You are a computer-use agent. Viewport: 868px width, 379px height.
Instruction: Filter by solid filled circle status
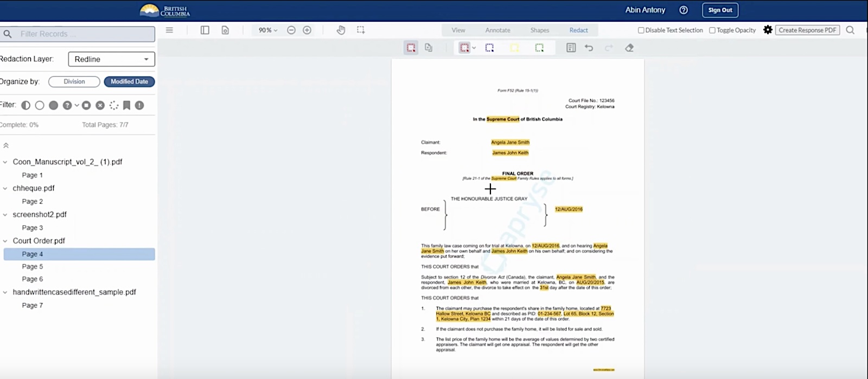[x=53, y=105]
